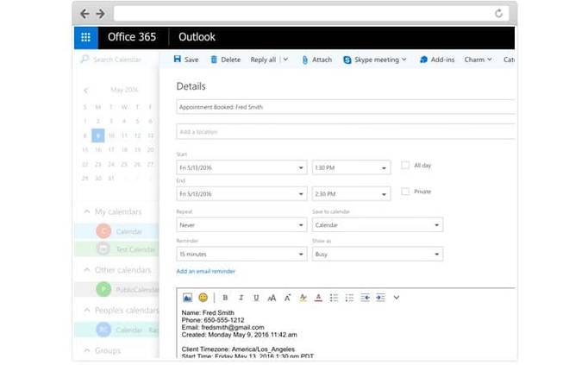Reload the page with the refresh icon
This screenshot has width=588, height=365.
click(x=498, y=14)
